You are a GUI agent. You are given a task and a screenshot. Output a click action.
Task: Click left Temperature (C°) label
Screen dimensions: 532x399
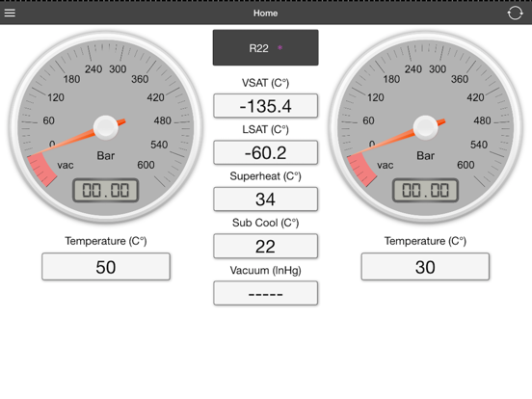106,241
